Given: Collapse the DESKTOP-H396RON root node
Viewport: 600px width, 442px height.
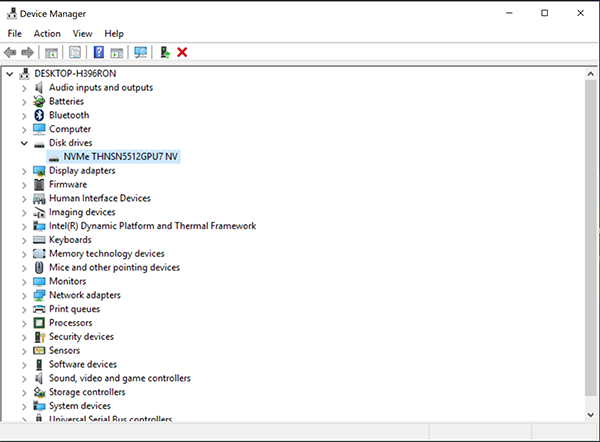Looking at the screenshot, I should pyautogui.click(x=10, y=74).
